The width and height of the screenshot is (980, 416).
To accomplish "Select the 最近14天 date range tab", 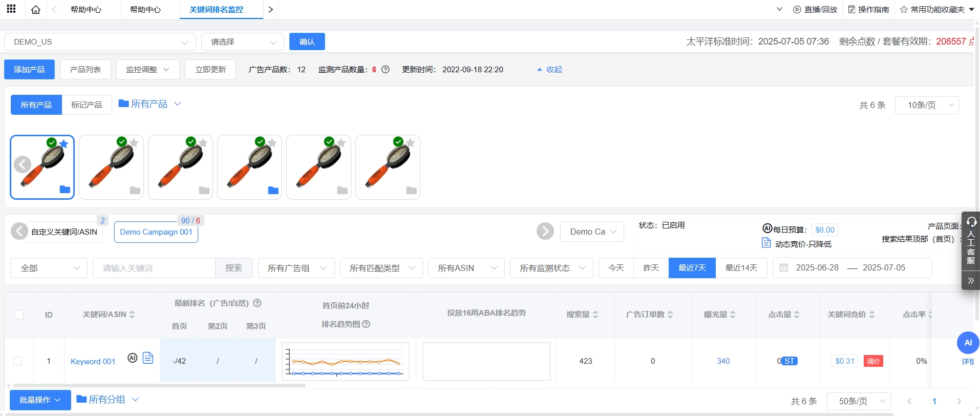I will click(x=741, y=268).
